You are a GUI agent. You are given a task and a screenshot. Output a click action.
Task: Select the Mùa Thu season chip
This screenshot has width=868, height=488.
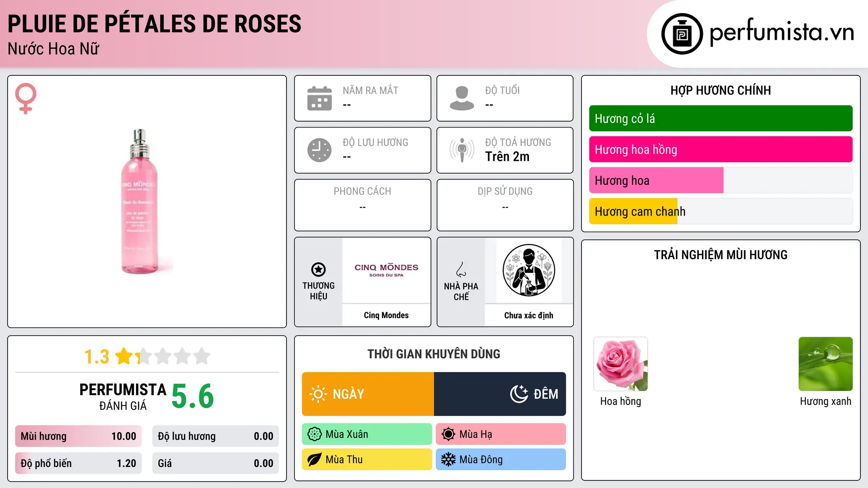[x=367, y=460]
